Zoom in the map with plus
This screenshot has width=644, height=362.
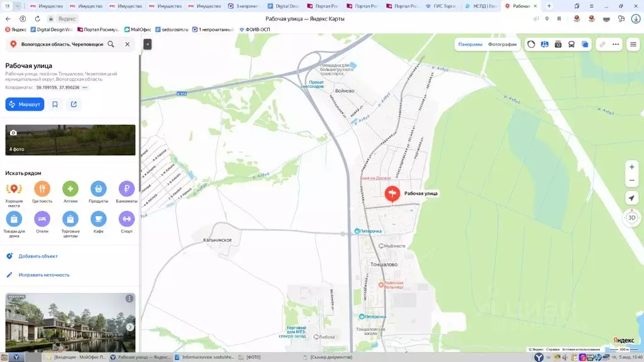coord(631,167)
